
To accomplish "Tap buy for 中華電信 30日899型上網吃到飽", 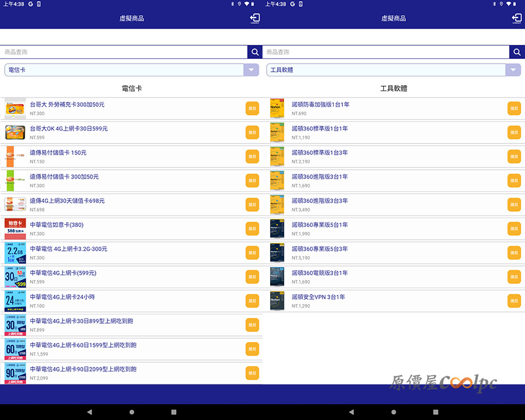I will 252,325.
